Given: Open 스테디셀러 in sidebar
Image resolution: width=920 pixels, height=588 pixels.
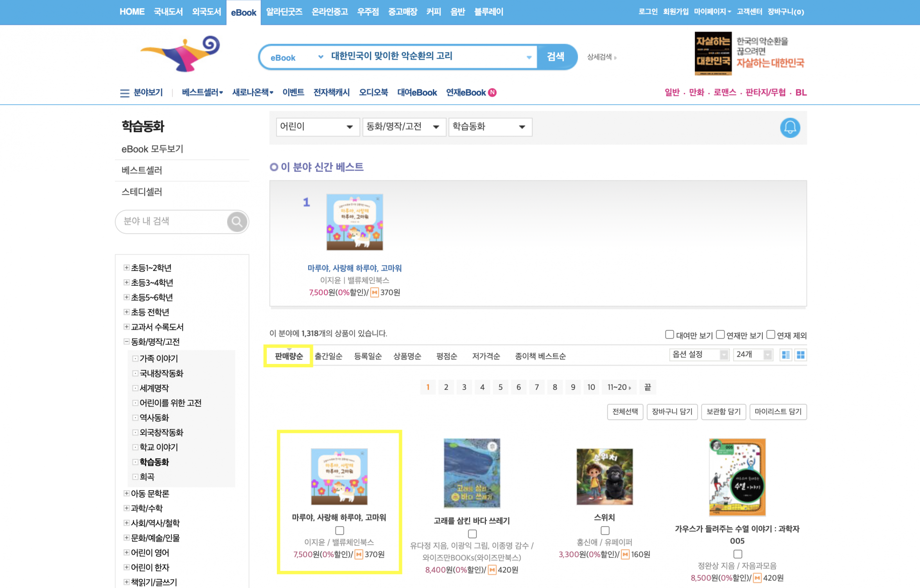Looking at the screenshot, I should point(142,192).
